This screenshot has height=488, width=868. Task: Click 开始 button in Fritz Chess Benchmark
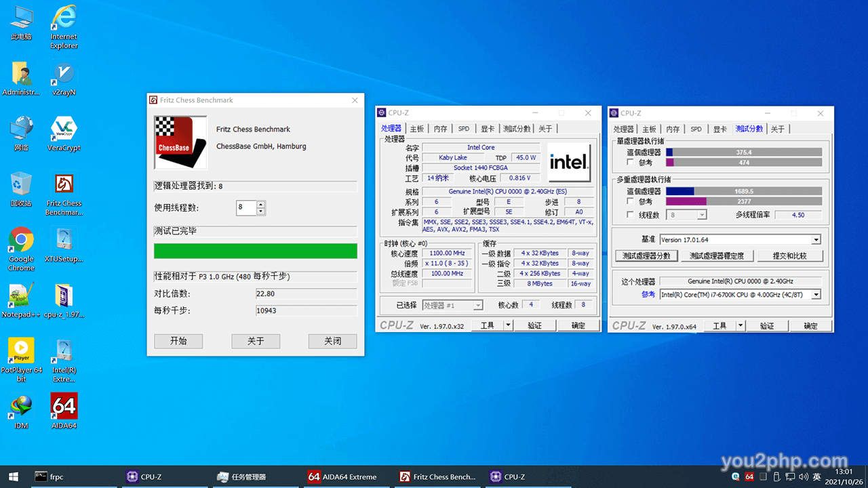click(178, 341)
